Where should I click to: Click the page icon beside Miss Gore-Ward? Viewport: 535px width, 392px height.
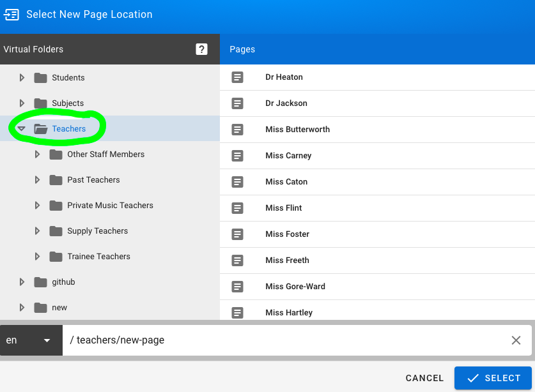pos(238,287)
